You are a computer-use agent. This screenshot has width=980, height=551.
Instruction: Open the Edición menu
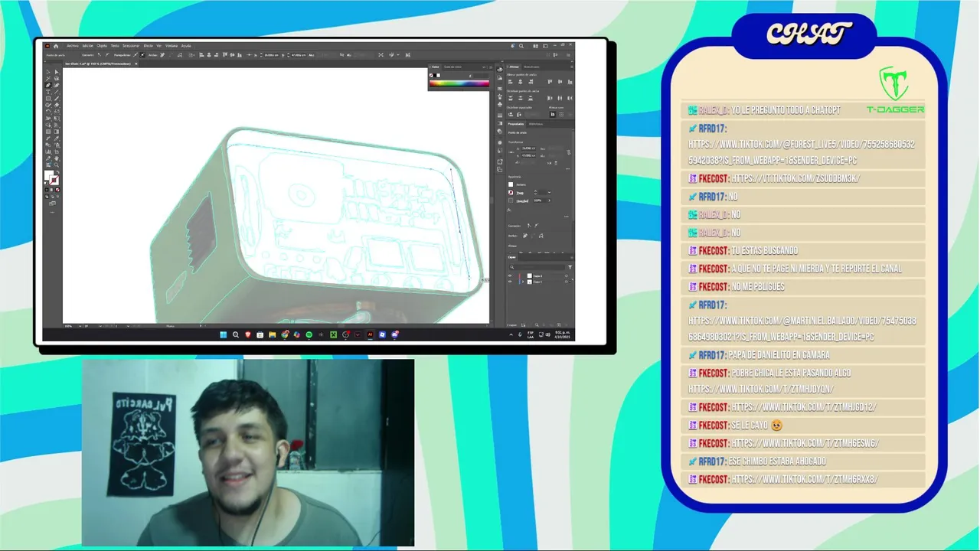(x=87, y=46)
